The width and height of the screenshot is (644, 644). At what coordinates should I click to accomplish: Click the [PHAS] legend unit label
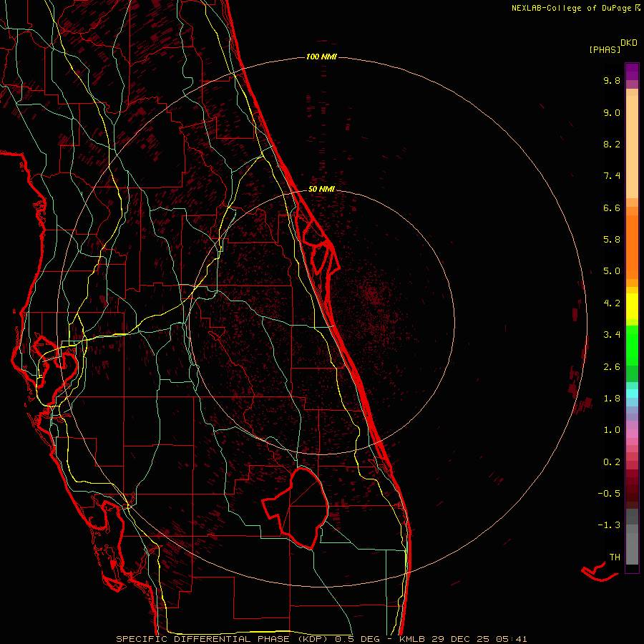[605, 49]
